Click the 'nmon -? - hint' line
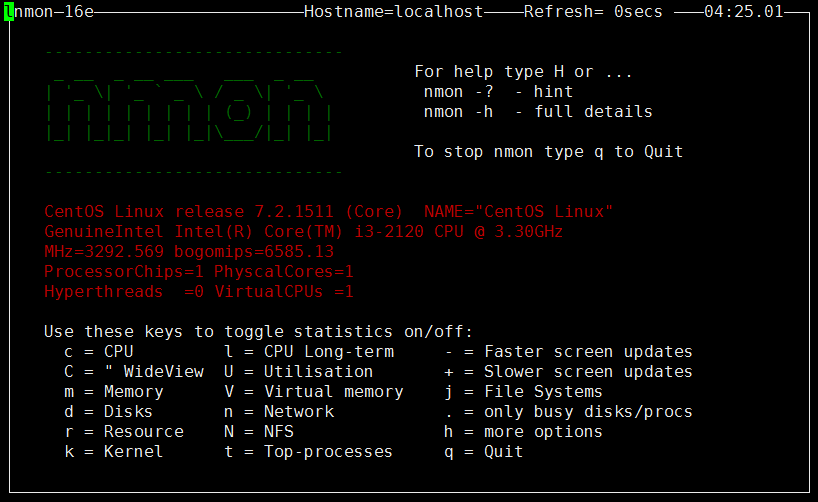This screenshot has width=818, height=502. tap(498, 92)
